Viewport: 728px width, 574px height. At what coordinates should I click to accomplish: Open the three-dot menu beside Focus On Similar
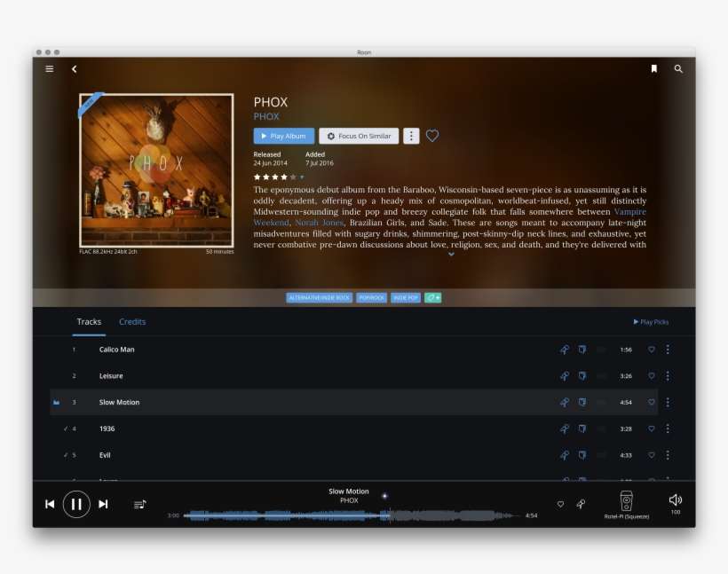[x=410, y=136]
